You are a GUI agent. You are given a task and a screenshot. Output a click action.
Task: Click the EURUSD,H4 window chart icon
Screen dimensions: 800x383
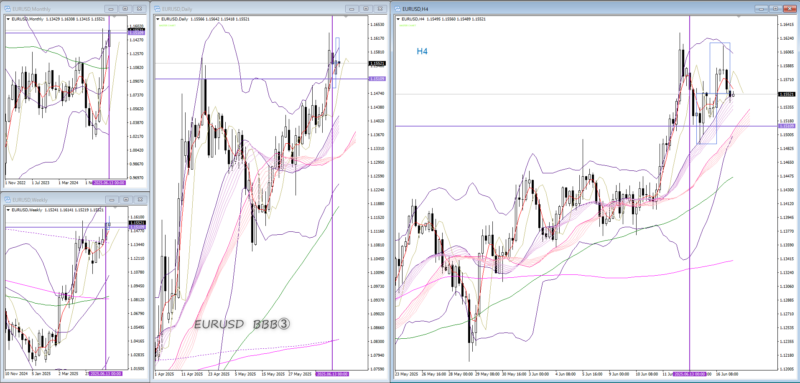pyautogui.click(x=398, y=9)
